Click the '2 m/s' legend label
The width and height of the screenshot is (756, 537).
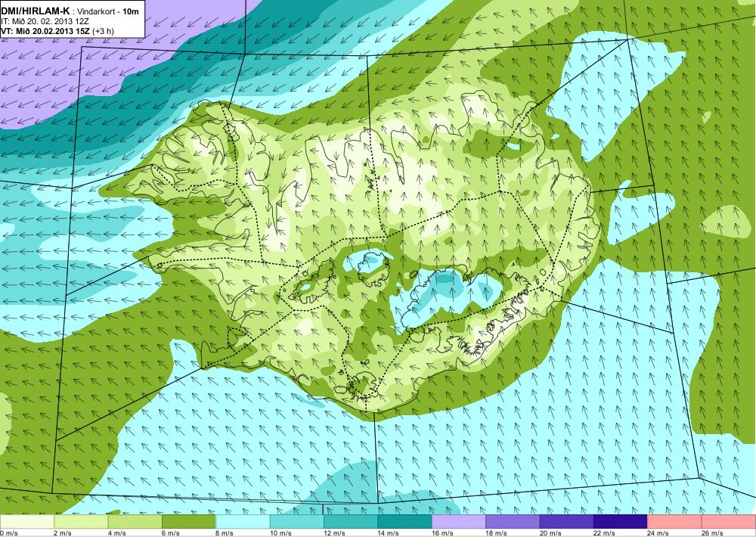pyautogui.click(x=63, y=533)
